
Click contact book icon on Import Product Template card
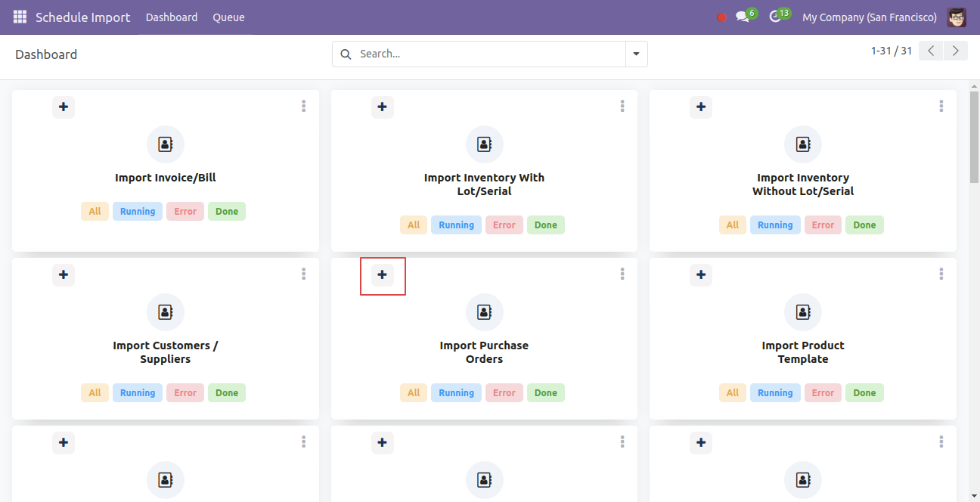click(803, 312)
